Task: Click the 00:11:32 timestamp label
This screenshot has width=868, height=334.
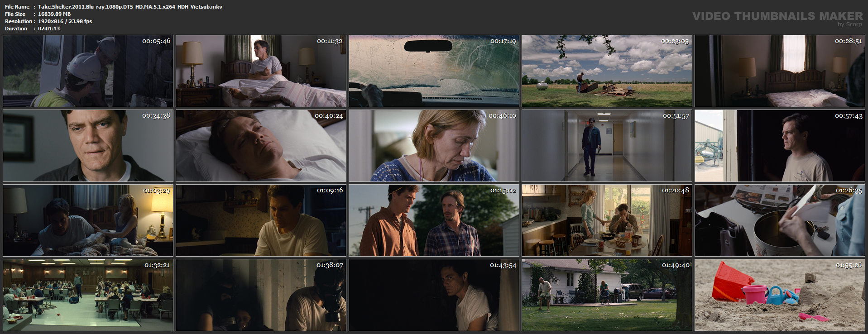Action: pos(330,41)
